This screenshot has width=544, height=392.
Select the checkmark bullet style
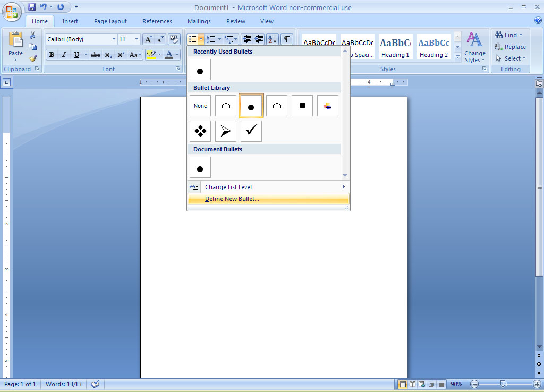(251, 131)
